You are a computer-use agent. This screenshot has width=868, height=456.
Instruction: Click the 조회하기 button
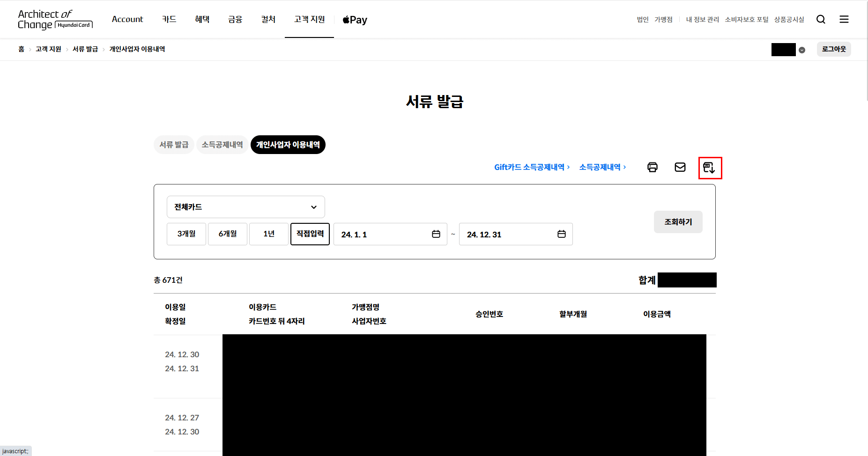[x=678, y=221]
